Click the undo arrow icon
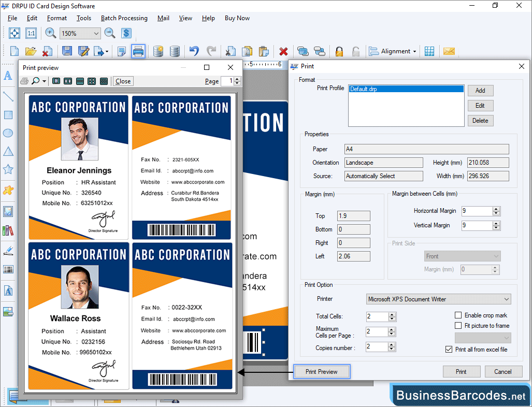This screenshot has height=407, width=532. click(x=194, y=51)
